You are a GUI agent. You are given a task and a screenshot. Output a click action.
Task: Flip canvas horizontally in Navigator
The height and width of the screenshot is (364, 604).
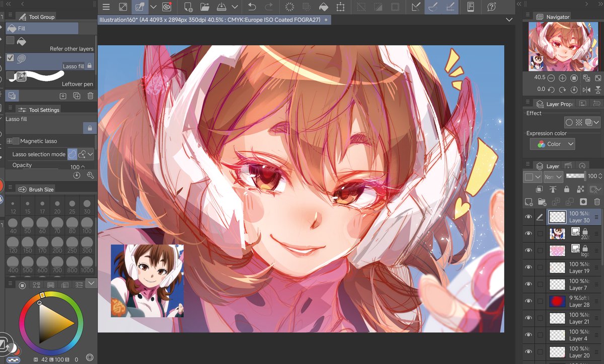(586, 89)
